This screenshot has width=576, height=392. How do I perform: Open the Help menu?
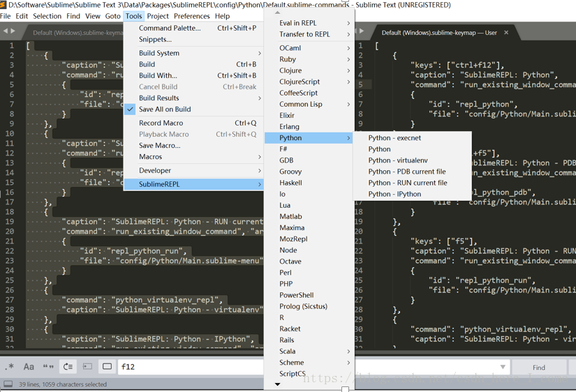(x=222, y=16)
